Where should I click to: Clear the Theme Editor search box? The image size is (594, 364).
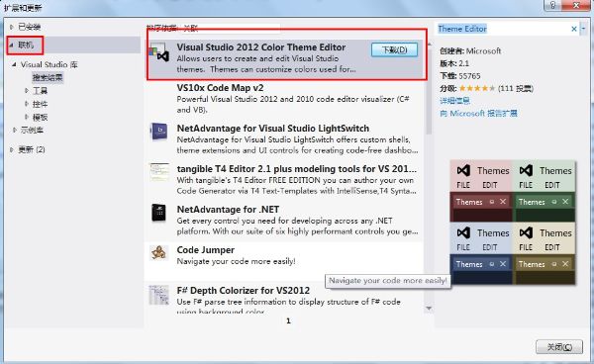[573, 29]
